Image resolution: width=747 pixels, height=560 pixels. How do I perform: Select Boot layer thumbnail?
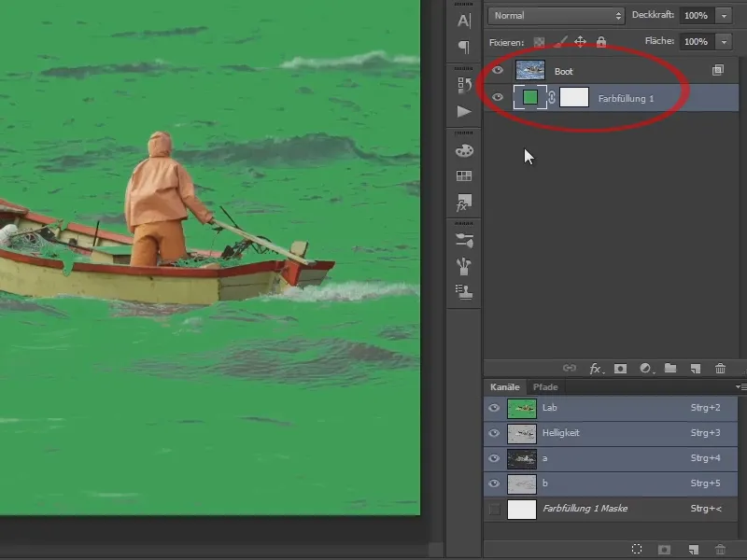tap(530, 70)
